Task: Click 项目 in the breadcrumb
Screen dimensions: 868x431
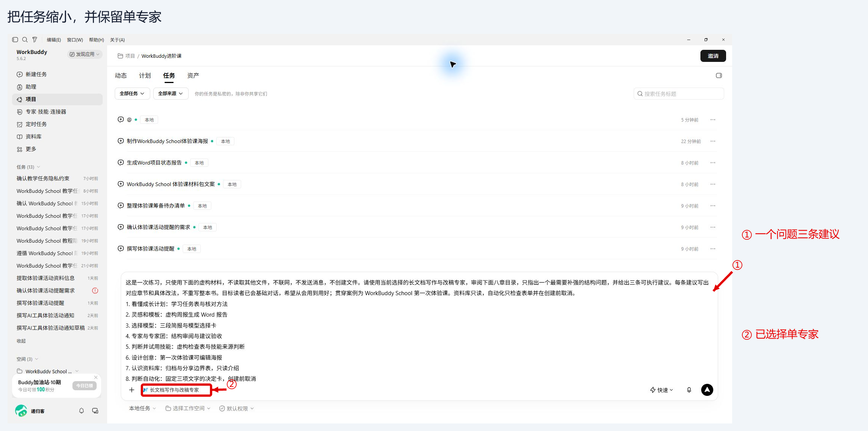Action: click(130, 56)
